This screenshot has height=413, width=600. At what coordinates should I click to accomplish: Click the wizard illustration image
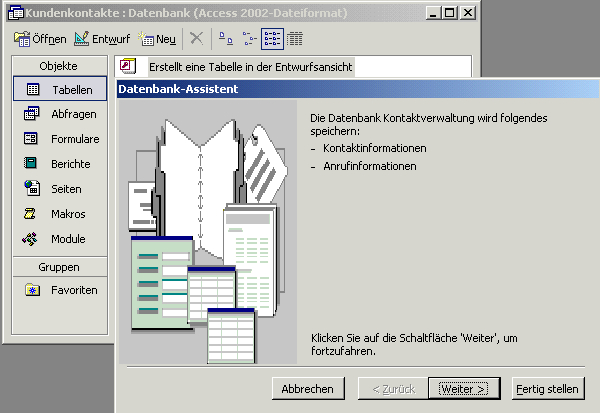[x=208, y=232]
